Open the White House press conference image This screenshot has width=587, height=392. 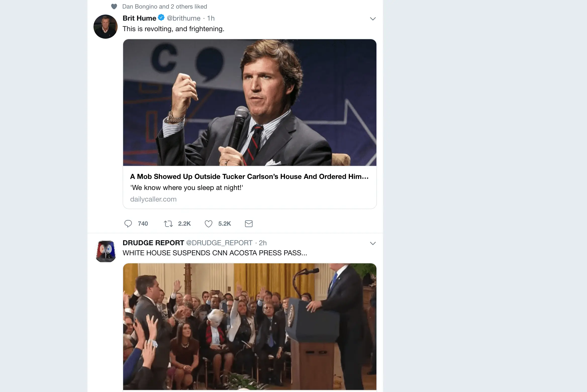(250, 327)
